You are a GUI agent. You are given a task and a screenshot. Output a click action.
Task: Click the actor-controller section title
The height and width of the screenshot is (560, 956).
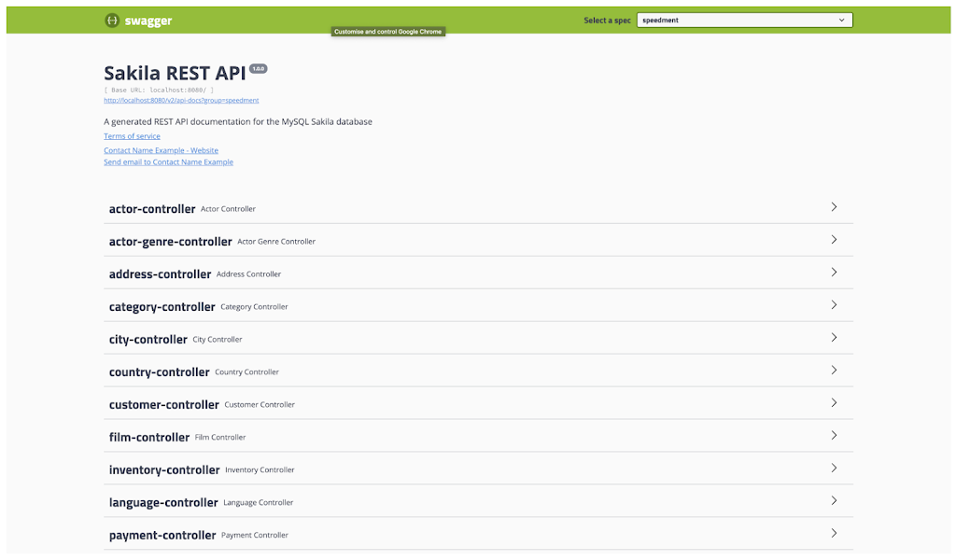click(152, 209)
